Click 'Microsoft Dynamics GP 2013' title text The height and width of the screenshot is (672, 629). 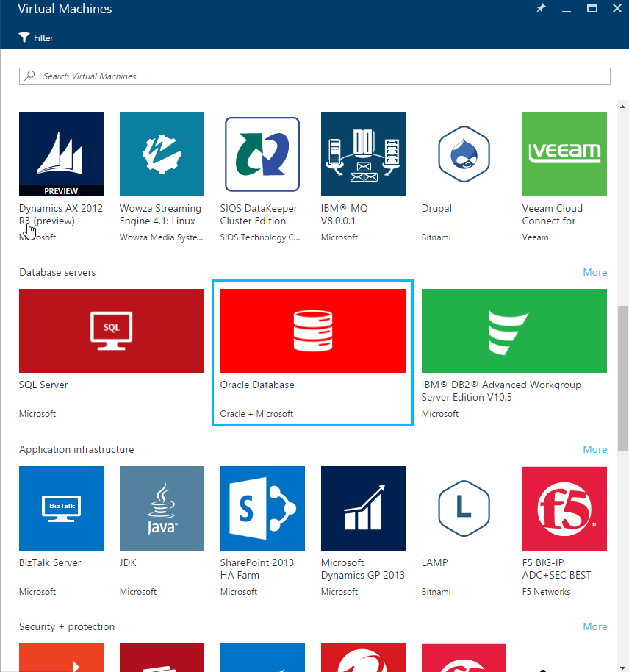point(363,569)
